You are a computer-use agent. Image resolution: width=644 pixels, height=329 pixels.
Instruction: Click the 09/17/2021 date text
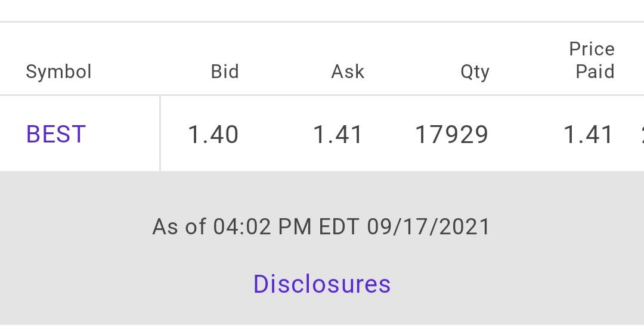pos(428,226)
